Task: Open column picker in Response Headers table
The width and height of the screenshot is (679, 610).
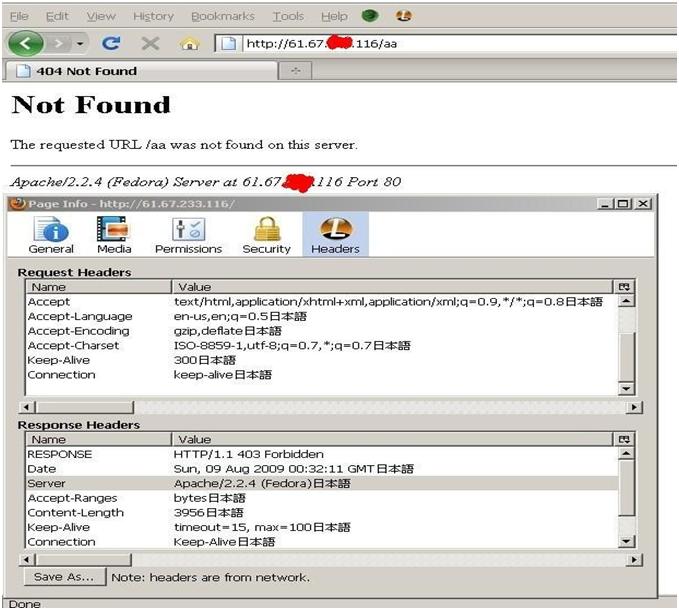Action: 626,439
